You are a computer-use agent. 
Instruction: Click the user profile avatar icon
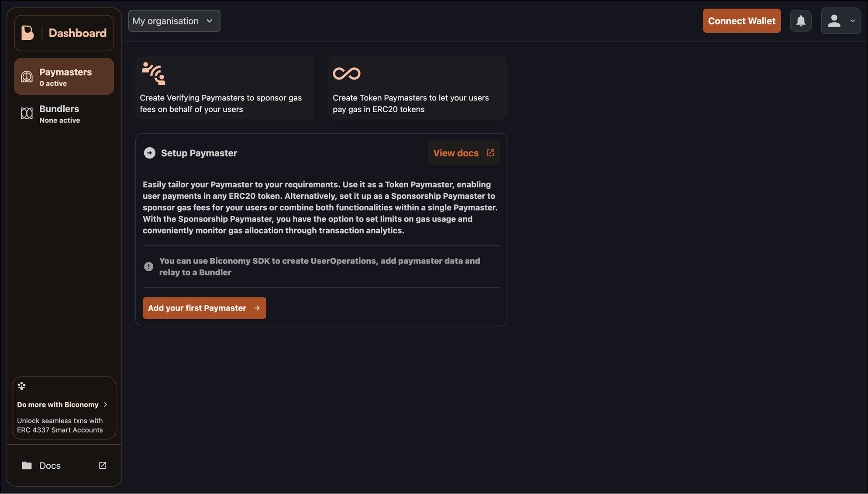[x=834, y=21]
